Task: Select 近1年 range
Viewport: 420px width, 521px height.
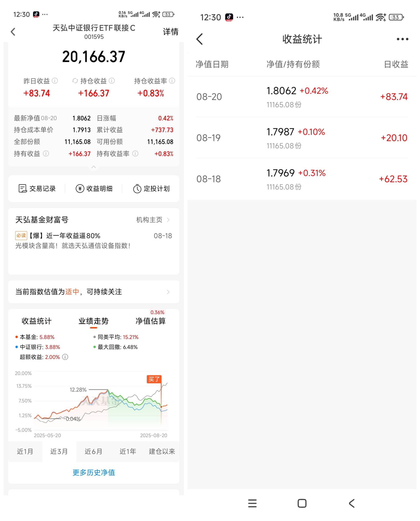Action: click(128, 452)
